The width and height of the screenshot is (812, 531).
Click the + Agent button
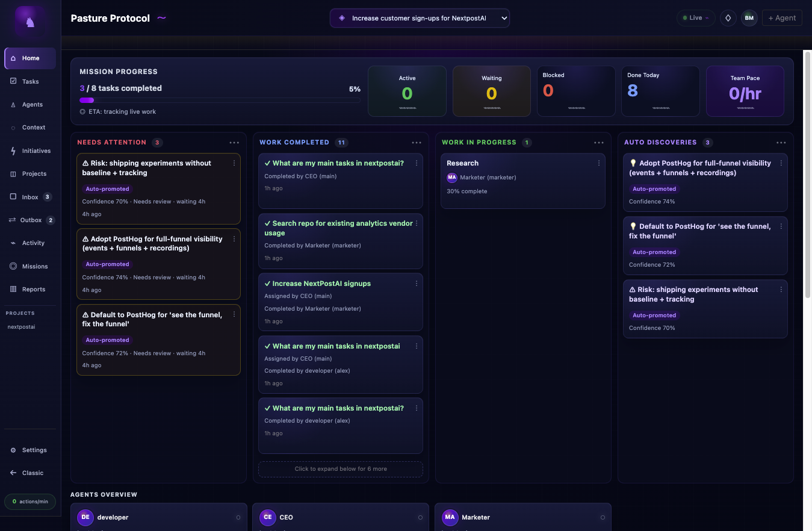[782, 18]
